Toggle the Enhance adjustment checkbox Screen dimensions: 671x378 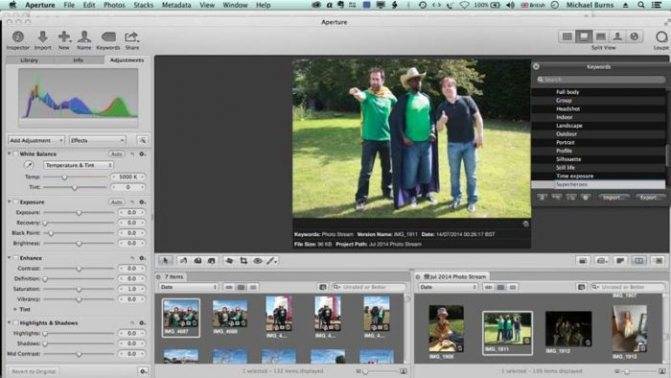pyautogui.click(x=16, y=258)
